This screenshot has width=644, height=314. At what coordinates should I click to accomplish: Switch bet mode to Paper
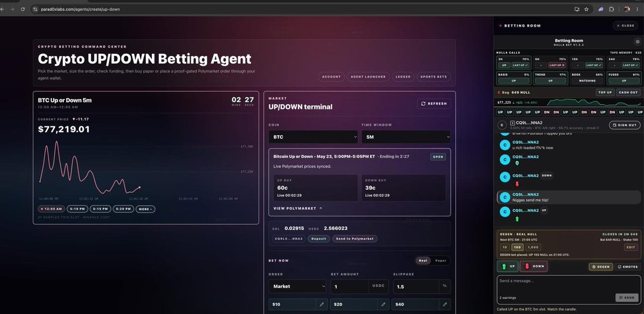click(x=440, y=260)
